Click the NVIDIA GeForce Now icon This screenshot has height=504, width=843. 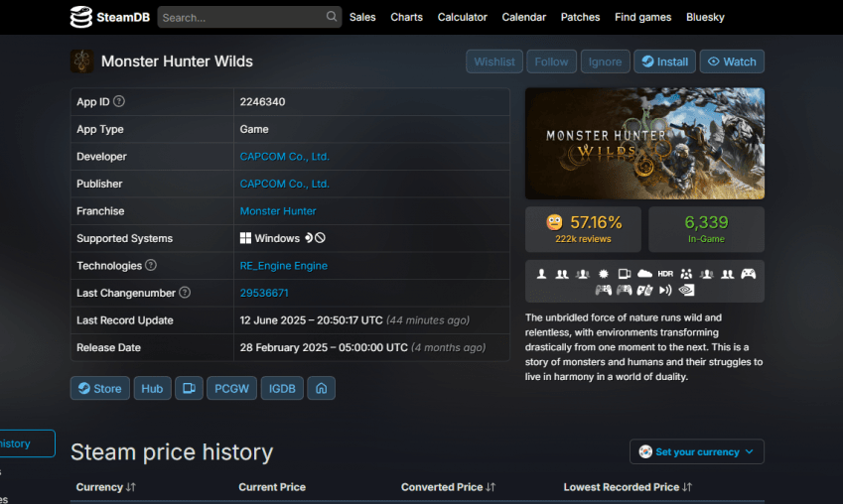point(686,290)
